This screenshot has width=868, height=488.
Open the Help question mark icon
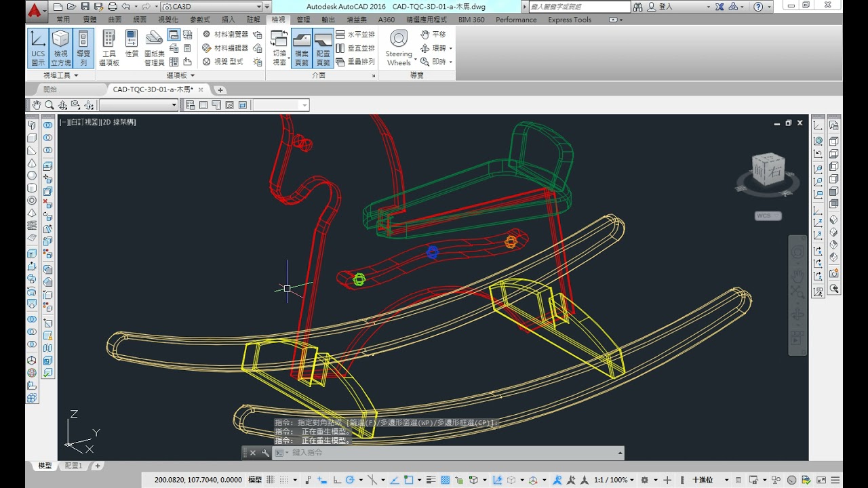coord(758,7)
